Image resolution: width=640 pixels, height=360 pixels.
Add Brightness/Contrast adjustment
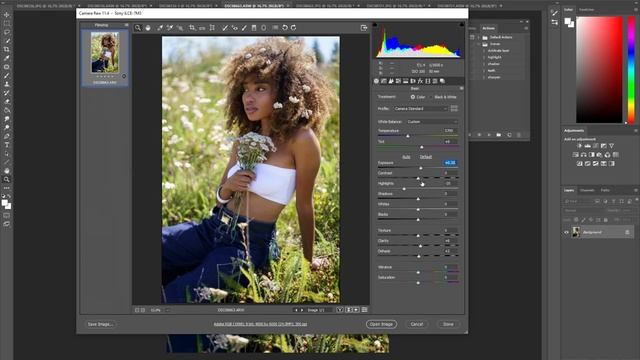[580, 146]
